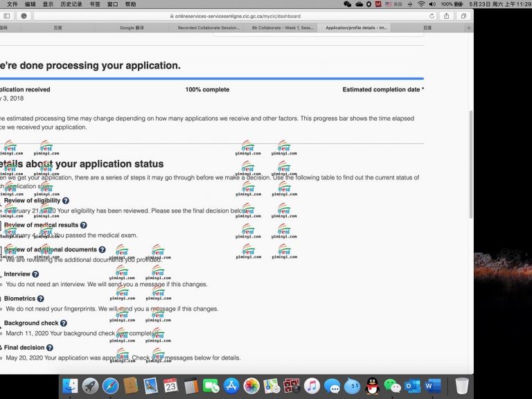The image size is (532, 399).
Task: Open the 书签 menu in the menu bar
Action: tap(94, 4)
